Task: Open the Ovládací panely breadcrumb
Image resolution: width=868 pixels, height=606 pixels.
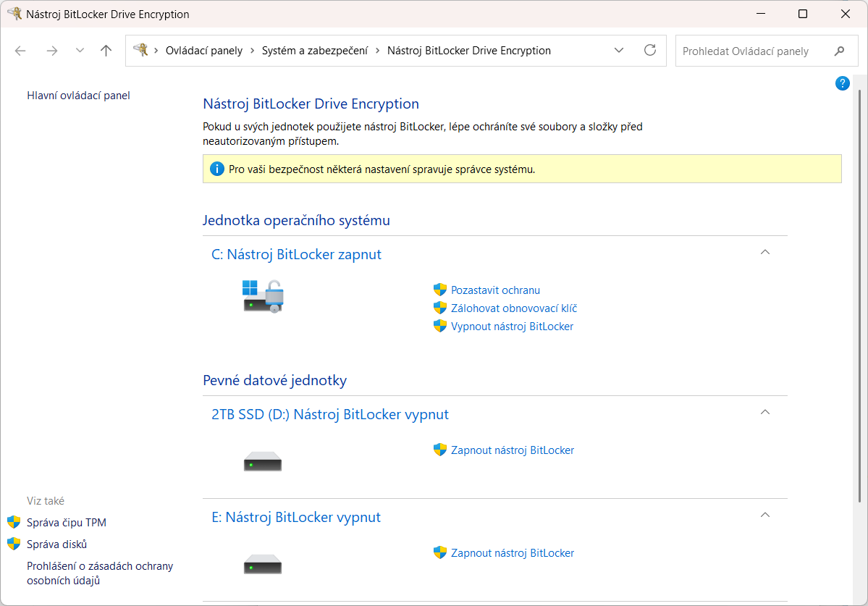Action: click(x=203, y=51)
